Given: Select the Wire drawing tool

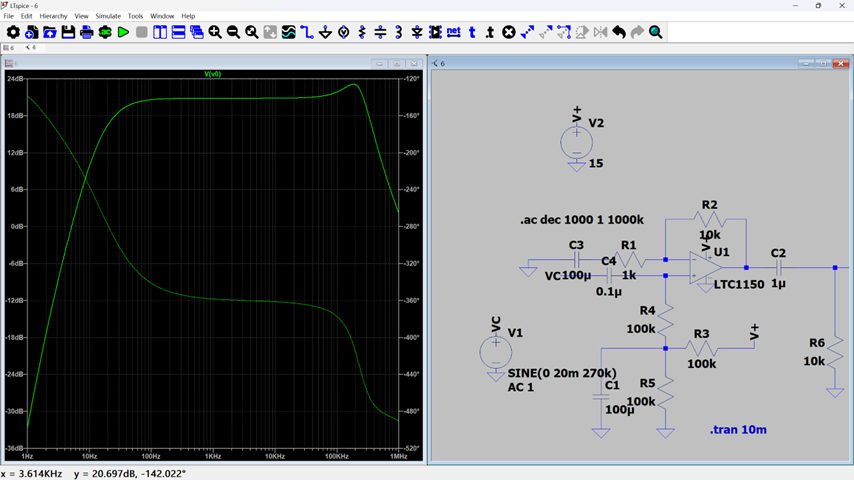Looking at the screenshot, I should (x=307, y=32).
